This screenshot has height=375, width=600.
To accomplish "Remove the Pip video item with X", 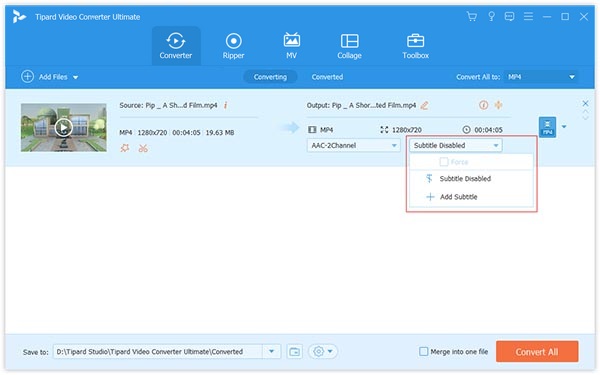I will 585,103.
